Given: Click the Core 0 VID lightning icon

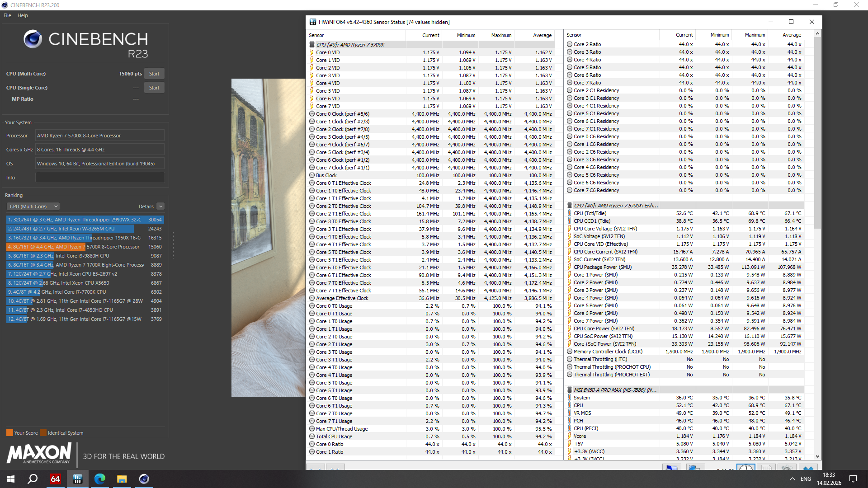Looking at the screenshot, I should [x=312, y=52].
